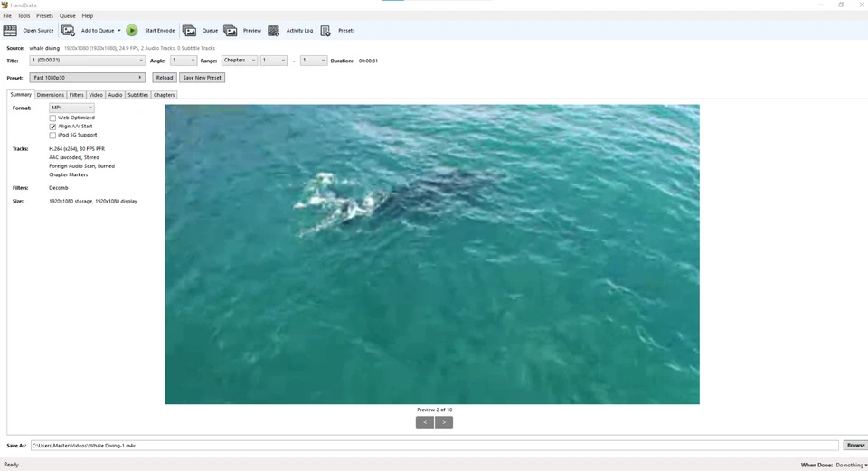Open the Title dropdown
Viewport: 868px width, 471px height.
[x=88, y=61]
